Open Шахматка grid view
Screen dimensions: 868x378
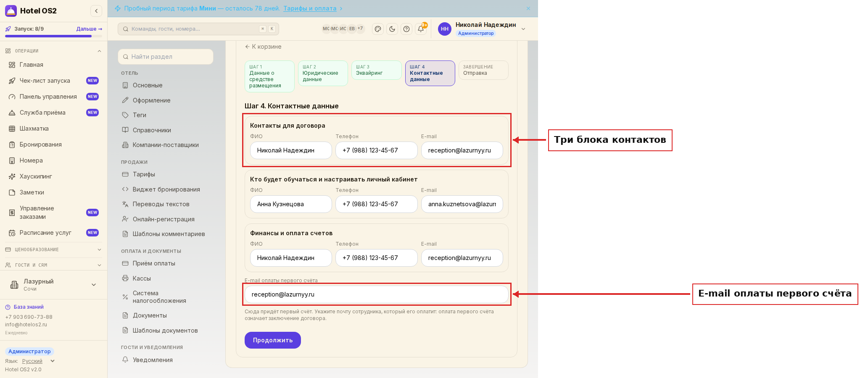click(53, 129)
